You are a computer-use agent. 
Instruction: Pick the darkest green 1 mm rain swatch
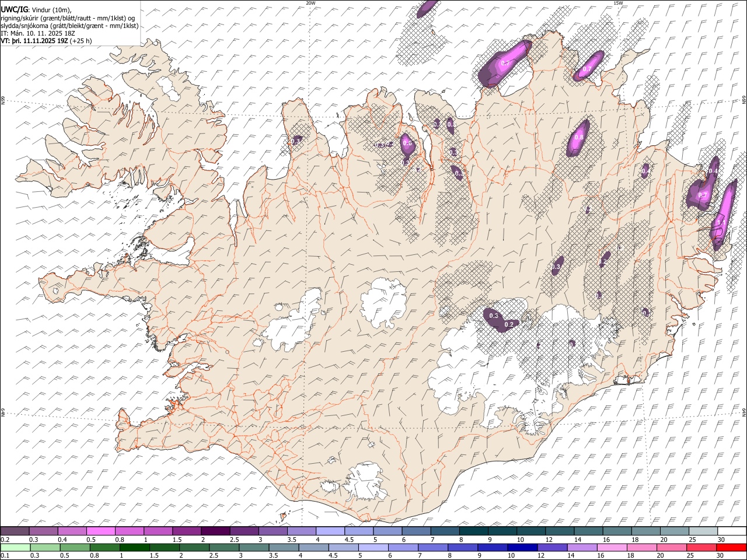pyautogui.click(x=135, y=547)
